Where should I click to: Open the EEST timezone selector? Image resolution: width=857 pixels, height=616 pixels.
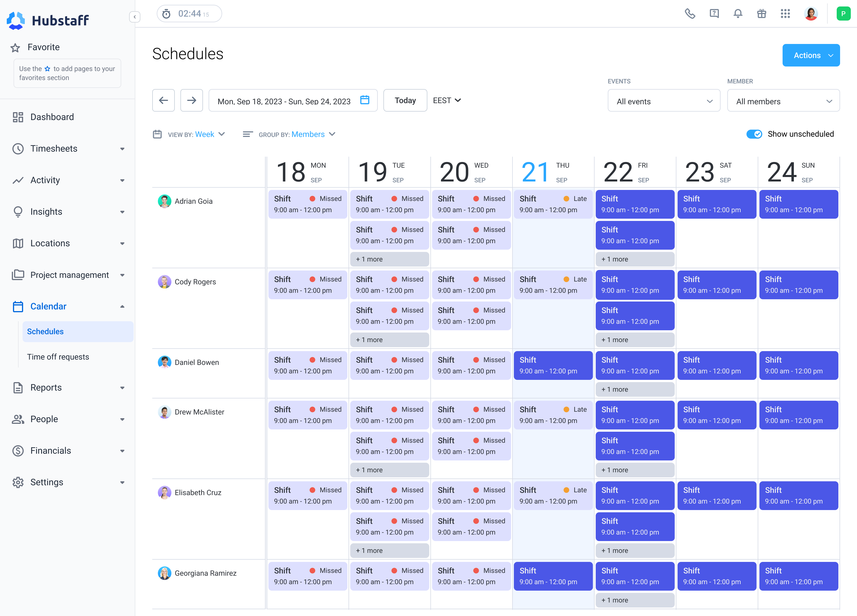click(447, 101)
